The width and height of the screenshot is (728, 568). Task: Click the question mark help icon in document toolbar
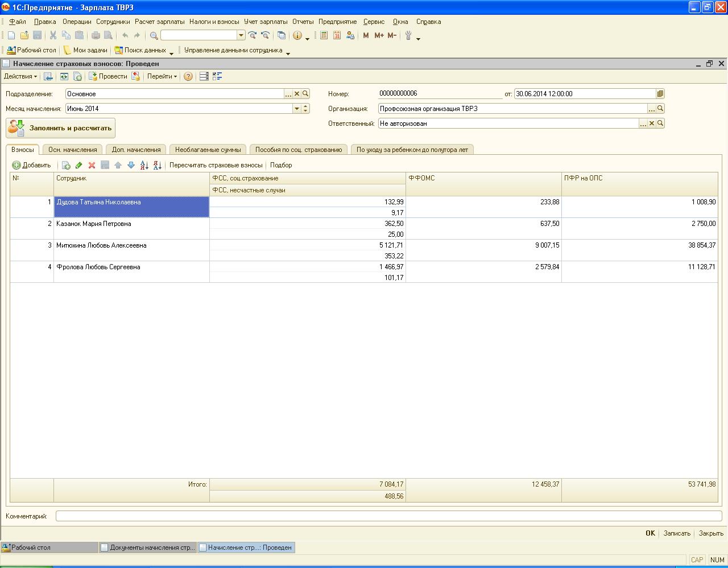click(188, 76)
